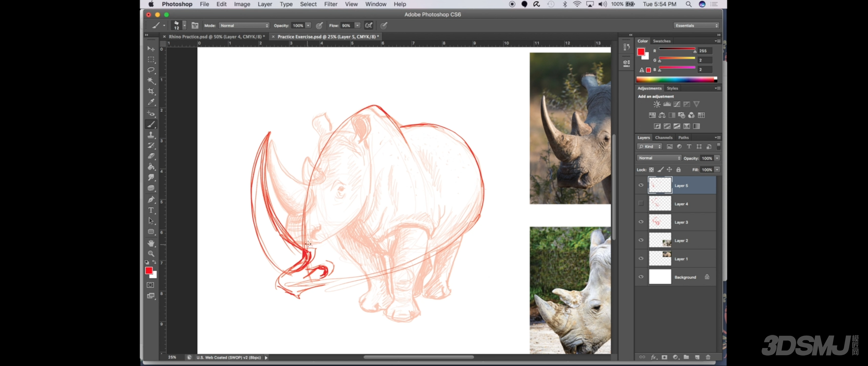
Task: Open the Filter menu
Action: coord(331,4)
